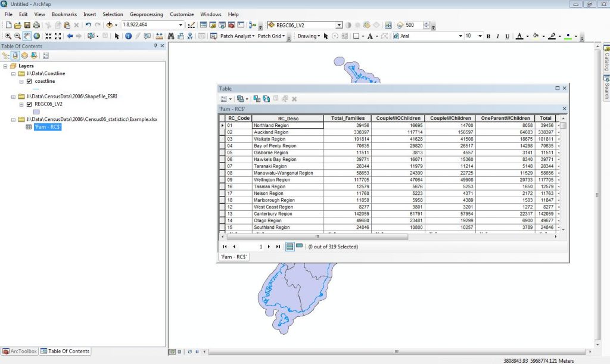Click the line color pen swatch
This screenshot has width=610, height=364.
[x=552, y=36]
